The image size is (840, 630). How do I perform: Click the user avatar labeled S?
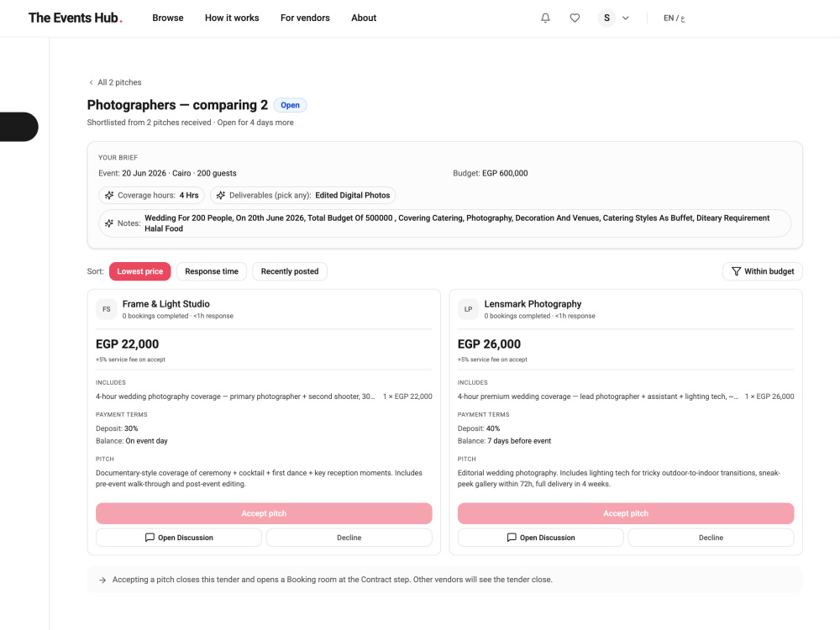(x=607, y=18)
